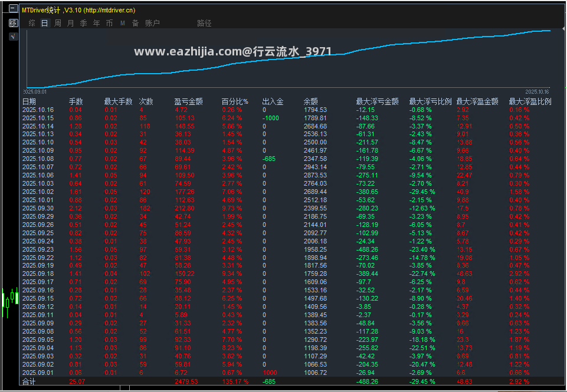Click the -23.40 % loss ratio
Viewport: 567px width, 392px height.
click(x=422, y=249)
